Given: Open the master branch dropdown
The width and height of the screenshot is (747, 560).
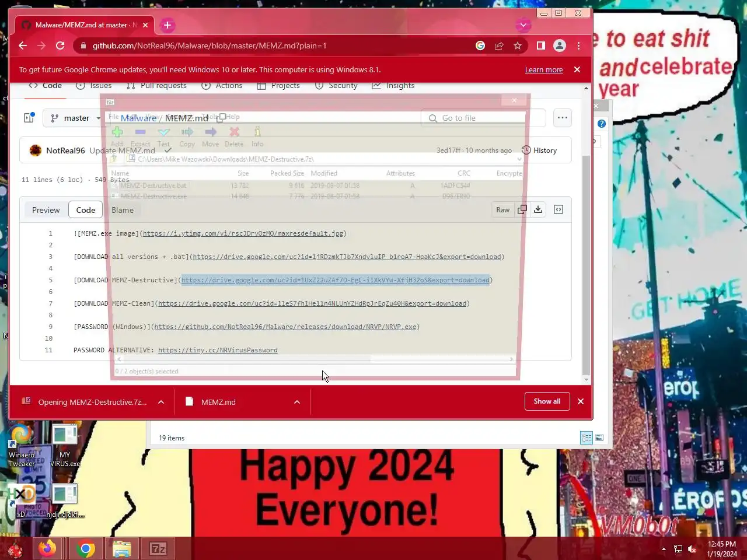Looking at the screenshot, I should (75, 118).
